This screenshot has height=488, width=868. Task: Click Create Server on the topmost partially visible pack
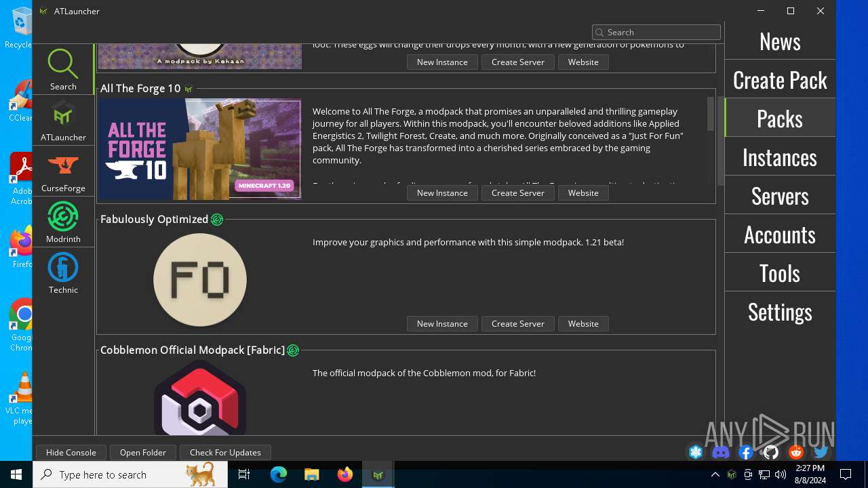(518, 62)
